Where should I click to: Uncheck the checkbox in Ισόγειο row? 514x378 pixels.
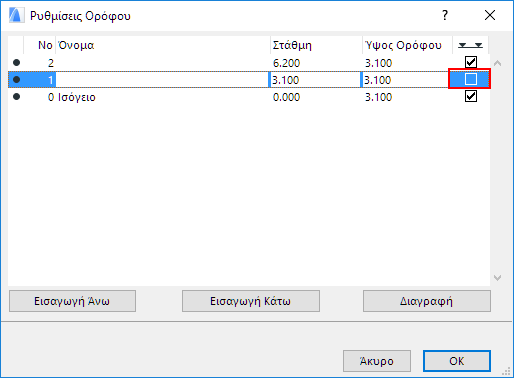pyautogui.click(x=471, y=96)
